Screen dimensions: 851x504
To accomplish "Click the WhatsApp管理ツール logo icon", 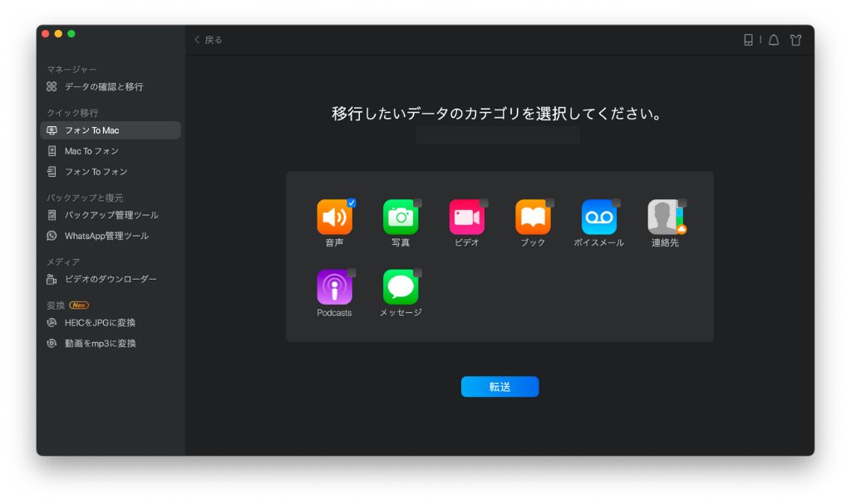I will [x=52, y=236].
